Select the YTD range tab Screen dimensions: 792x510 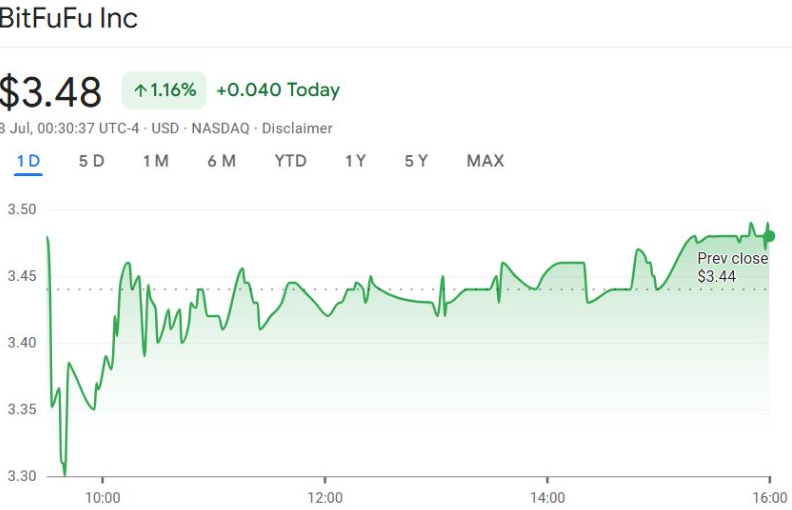290,161
